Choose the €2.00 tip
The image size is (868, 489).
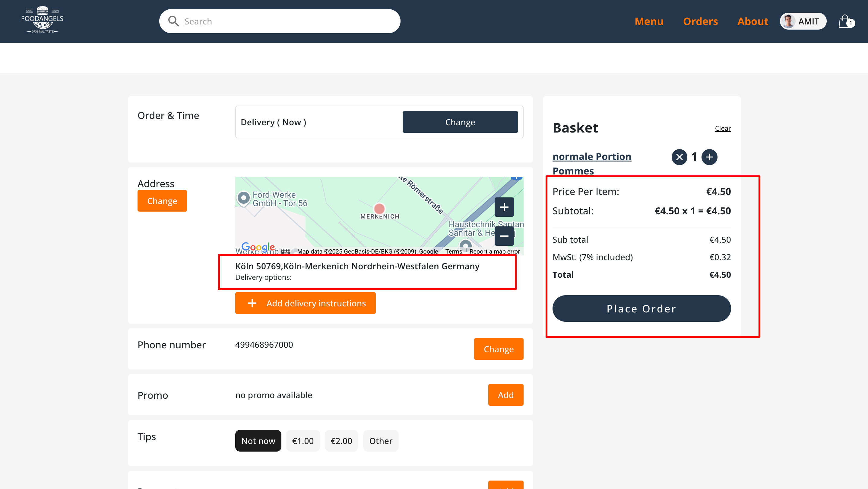pos(341,440)
